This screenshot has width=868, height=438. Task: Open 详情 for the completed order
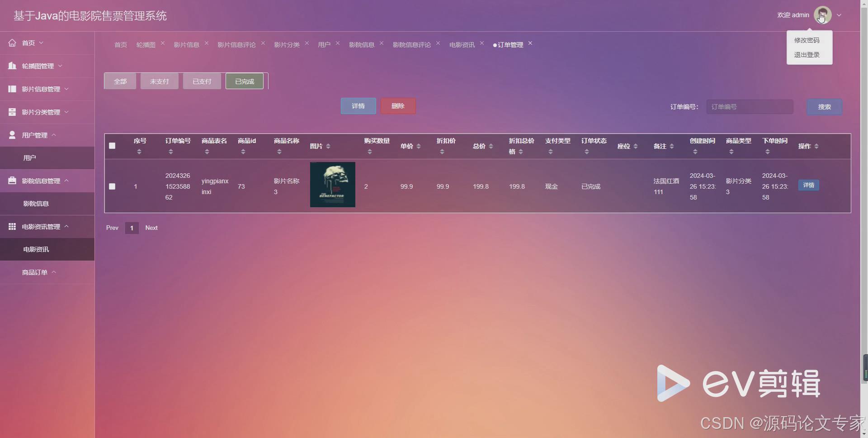pyautogui.click(x=808, y=185)
